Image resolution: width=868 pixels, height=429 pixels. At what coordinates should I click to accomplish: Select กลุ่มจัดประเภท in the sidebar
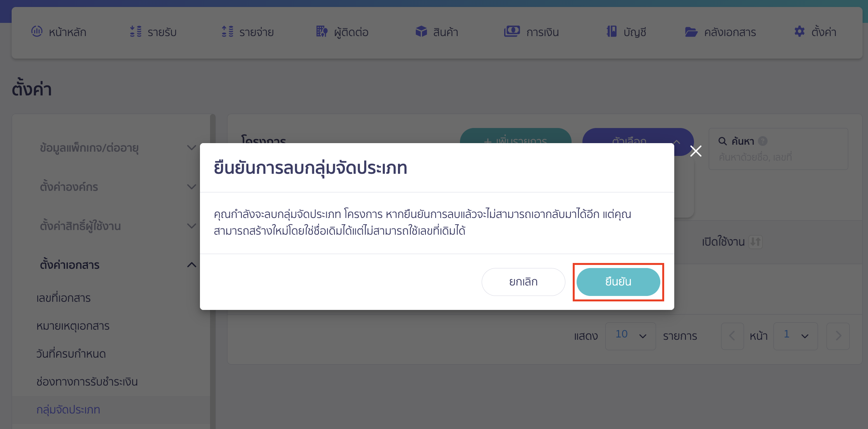(68, 410)
